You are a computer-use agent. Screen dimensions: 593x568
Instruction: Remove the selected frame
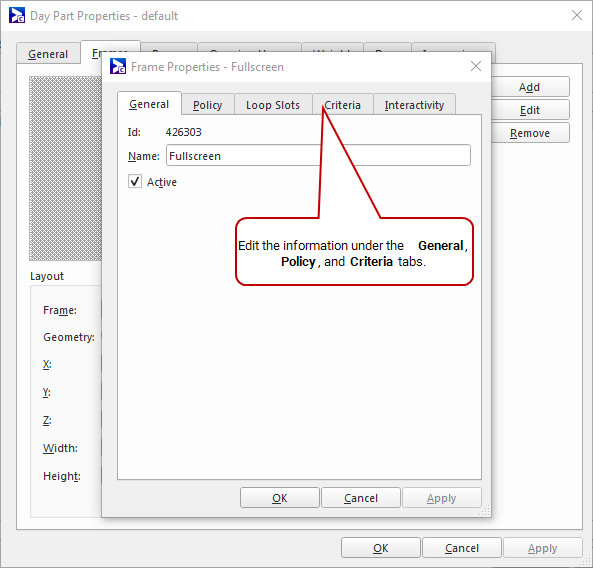click(x=529, y=133)
